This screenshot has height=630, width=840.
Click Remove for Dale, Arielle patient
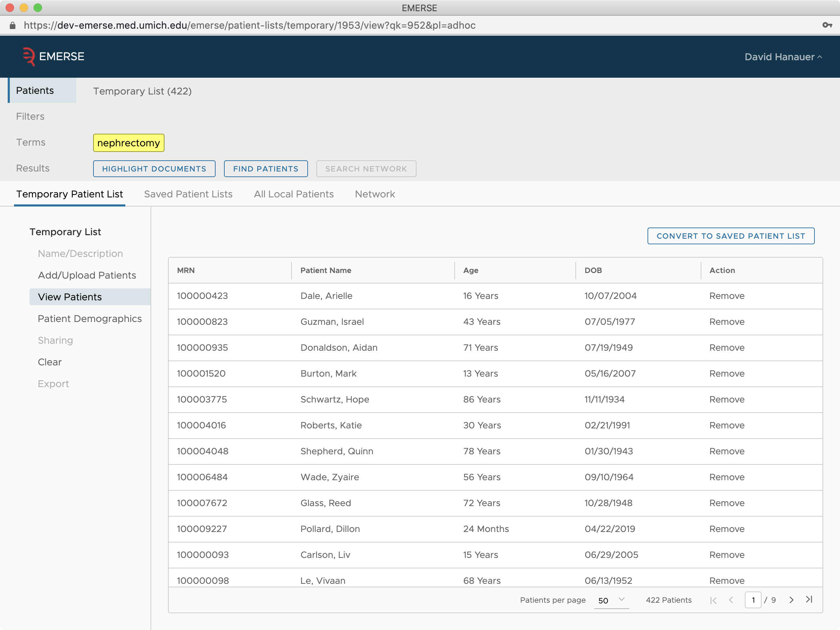coord(727,296)
